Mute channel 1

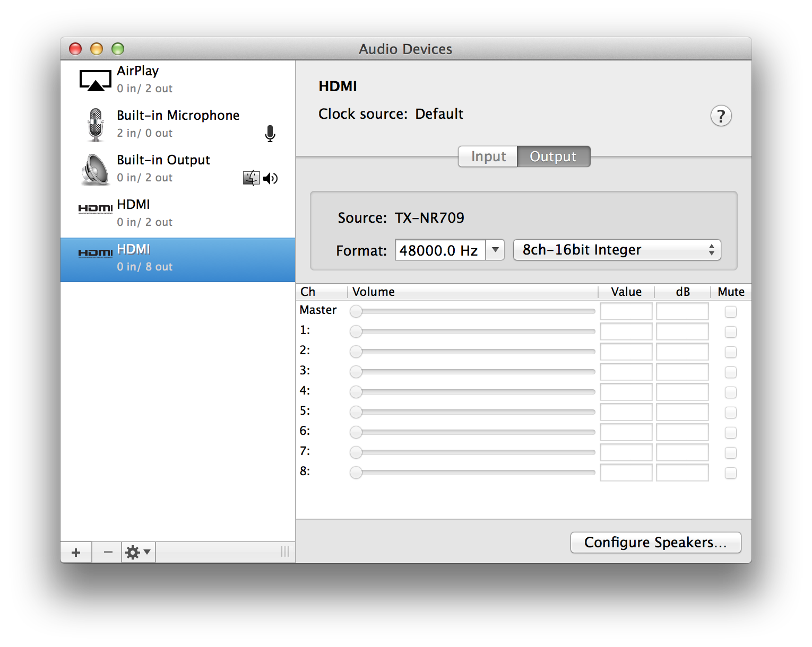pos(731,332)
